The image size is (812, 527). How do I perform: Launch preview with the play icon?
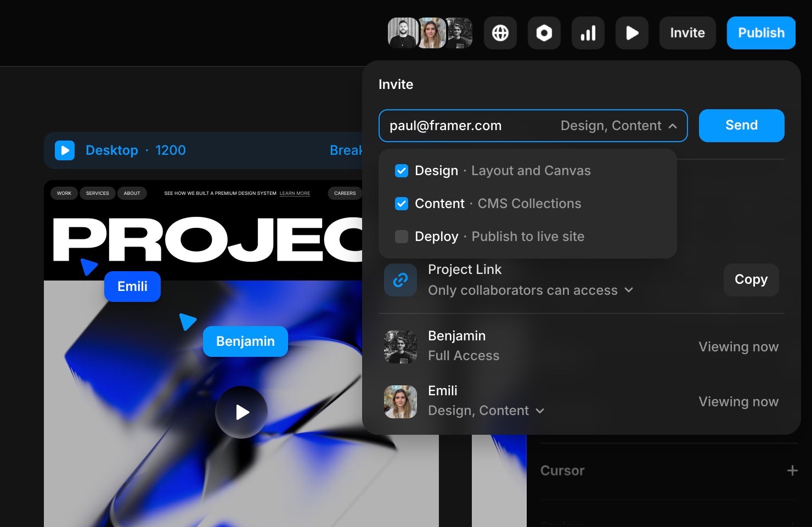pyautogui.click(x=631, y=33)
